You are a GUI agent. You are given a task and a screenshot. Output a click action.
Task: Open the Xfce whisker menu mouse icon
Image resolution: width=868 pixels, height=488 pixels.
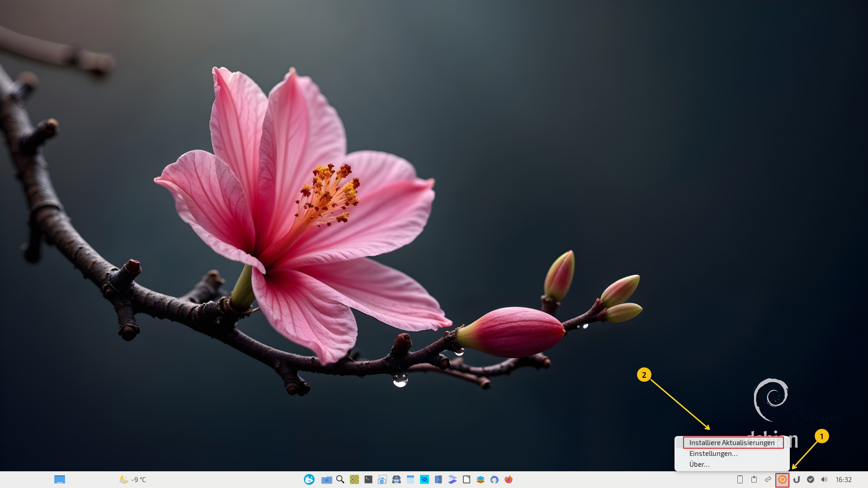[309, 479]
